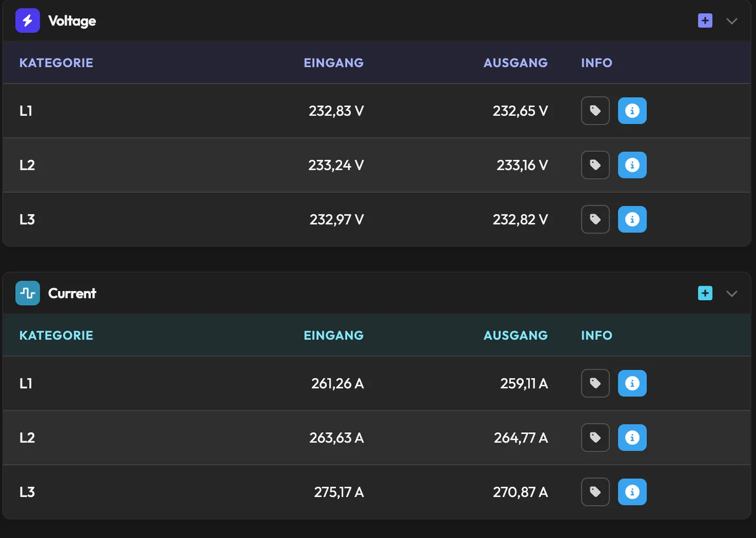756x538 pixels.
Task: Click the Voltage lightning bolt icon
Action: 28,21
